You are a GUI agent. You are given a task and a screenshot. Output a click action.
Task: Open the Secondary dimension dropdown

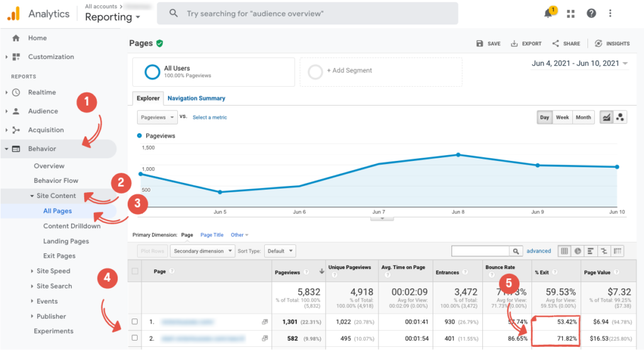(201, 251)
